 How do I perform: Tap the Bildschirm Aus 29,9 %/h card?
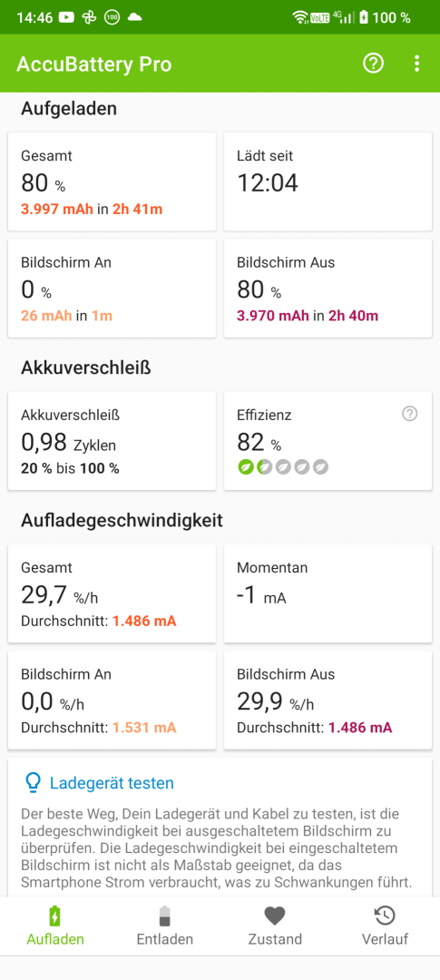pyautogui.click(x=328, y=700)
